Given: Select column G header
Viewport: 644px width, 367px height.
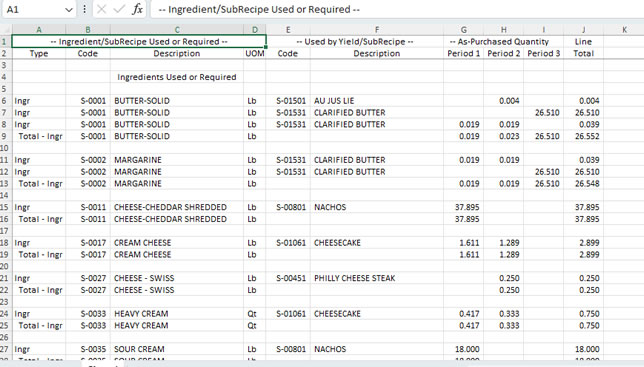Looking at the screenshot, I should tap(463, 30).
